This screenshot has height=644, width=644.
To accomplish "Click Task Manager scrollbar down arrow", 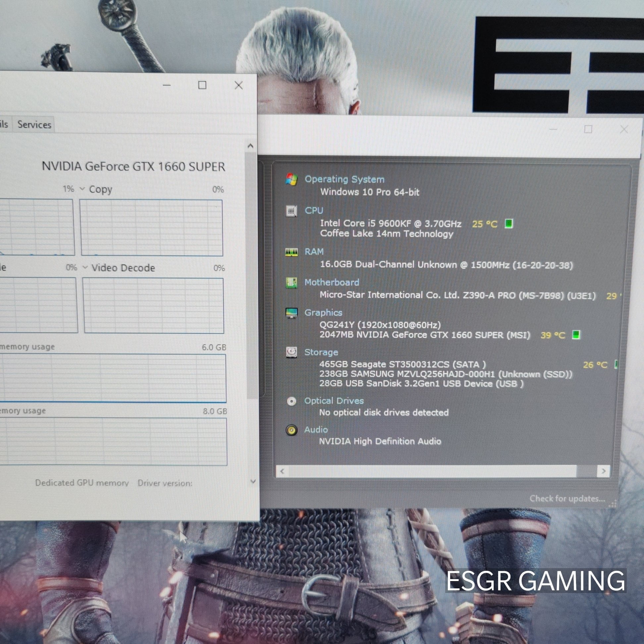I will pyautogui.click(x=253, y=481).
